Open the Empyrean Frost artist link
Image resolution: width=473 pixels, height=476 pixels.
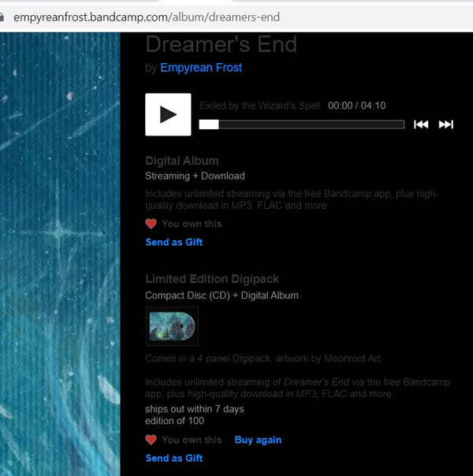[201, 68]
